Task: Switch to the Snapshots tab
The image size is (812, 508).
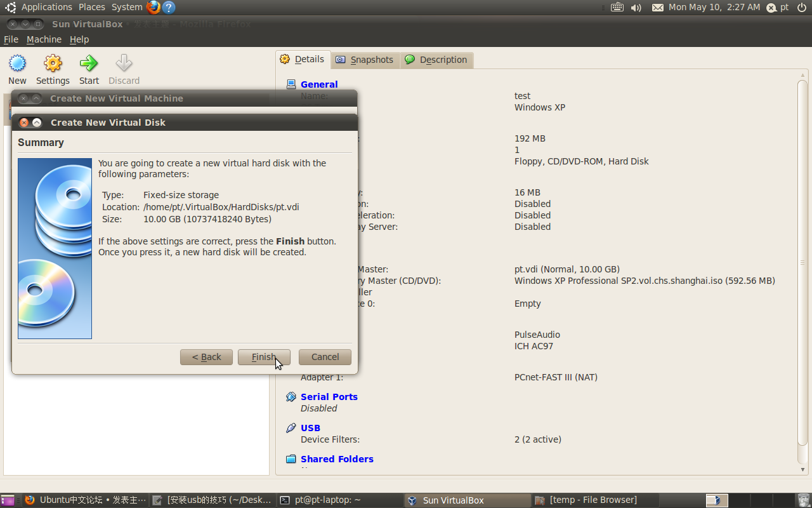Action: click(365, 60)
